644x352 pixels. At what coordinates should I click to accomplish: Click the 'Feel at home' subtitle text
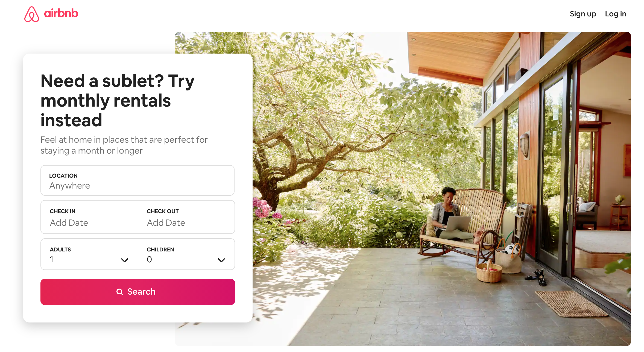tap(124, 145)
